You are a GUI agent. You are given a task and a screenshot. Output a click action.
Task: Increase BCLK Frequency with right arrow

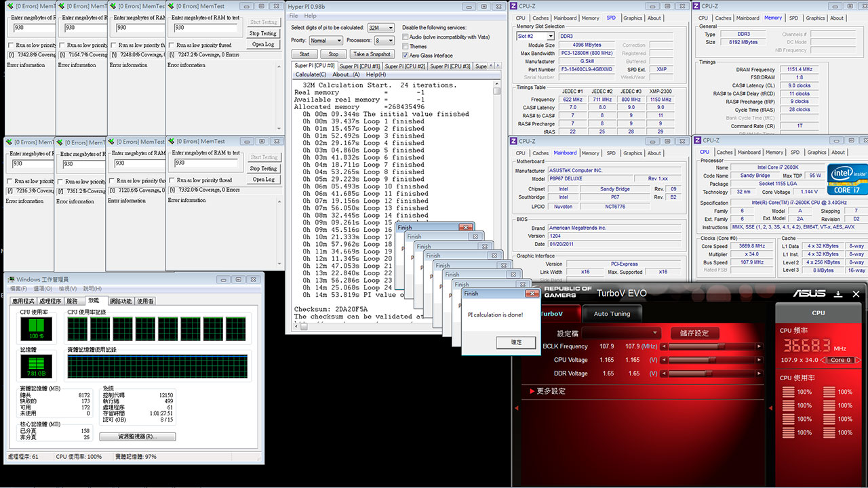coord(759,346)
